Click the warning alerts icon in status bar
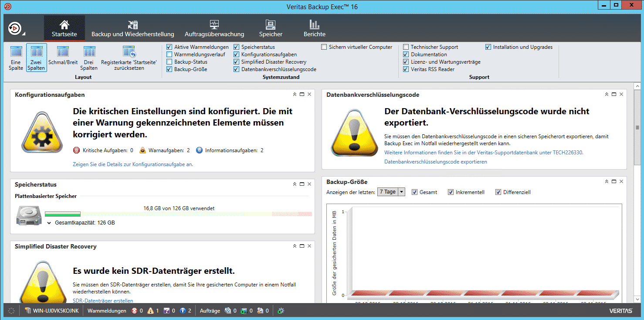This screenshot has height=320, width=644. [150, 311]
